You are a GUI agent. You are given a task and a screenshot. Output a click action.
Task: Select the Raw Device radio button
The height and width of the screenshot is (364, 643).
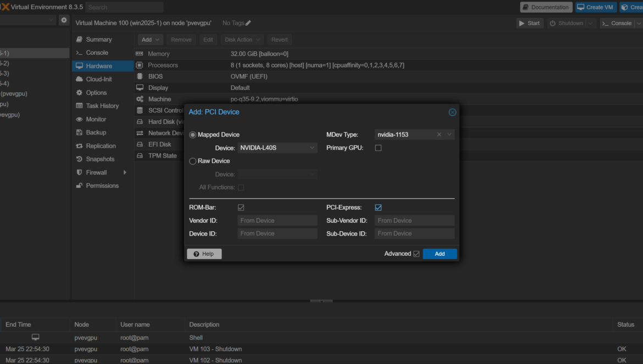[x=193, y=161]
